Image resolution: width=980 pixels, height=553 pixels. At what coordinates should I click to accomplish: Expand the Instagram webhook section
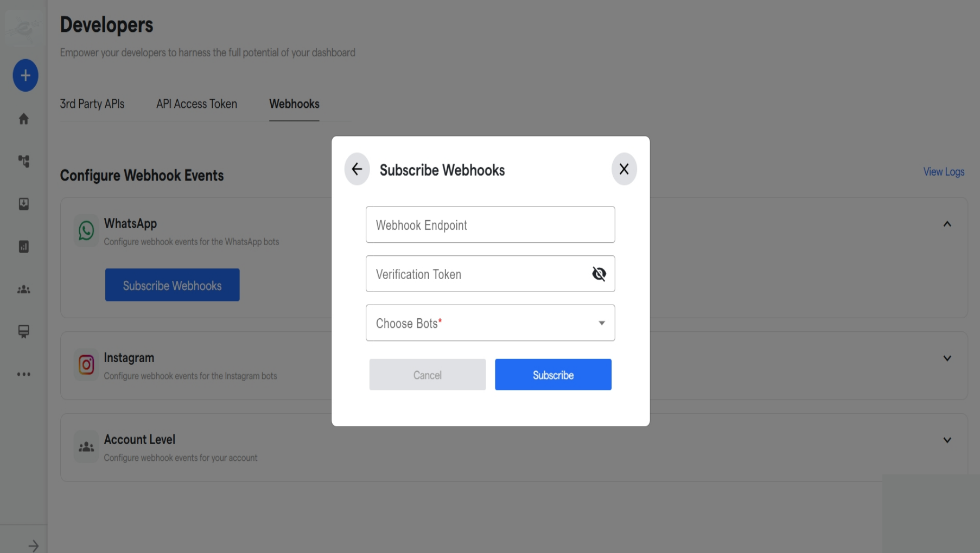click(x=947, y=358)
